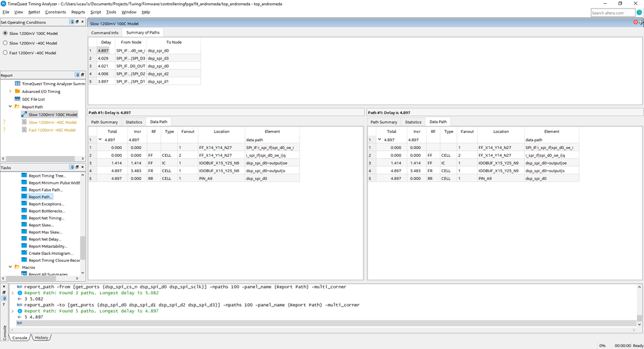Click the globe icon beside the search box
644x349 pixels.
click(639, 12)
